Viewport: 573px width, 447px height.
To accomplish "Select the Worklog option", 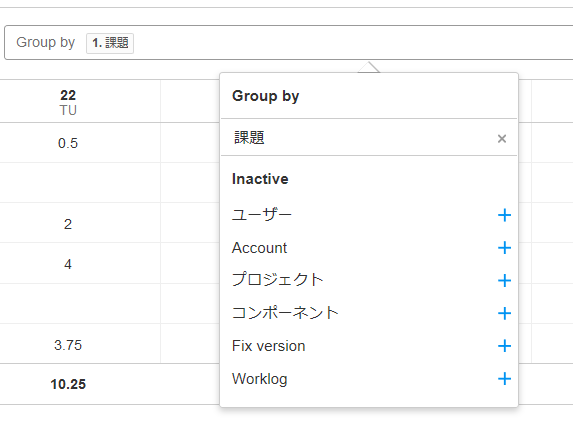I will click(260, 379).
